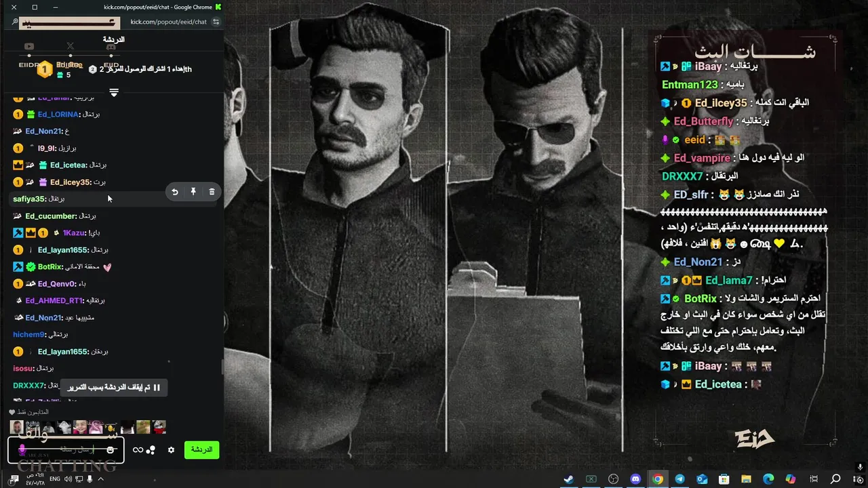The width and height of the screenshot is (868, 488).
Task: Open the infinity-bubbles points icon
Action: (x=144, y=449)
